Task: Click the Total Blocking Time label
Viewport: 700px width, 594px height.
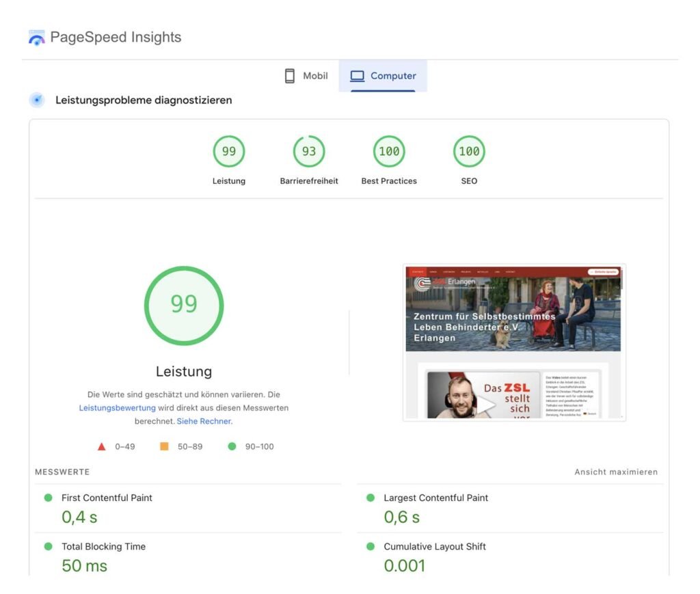Action: (x=104, y=546)
